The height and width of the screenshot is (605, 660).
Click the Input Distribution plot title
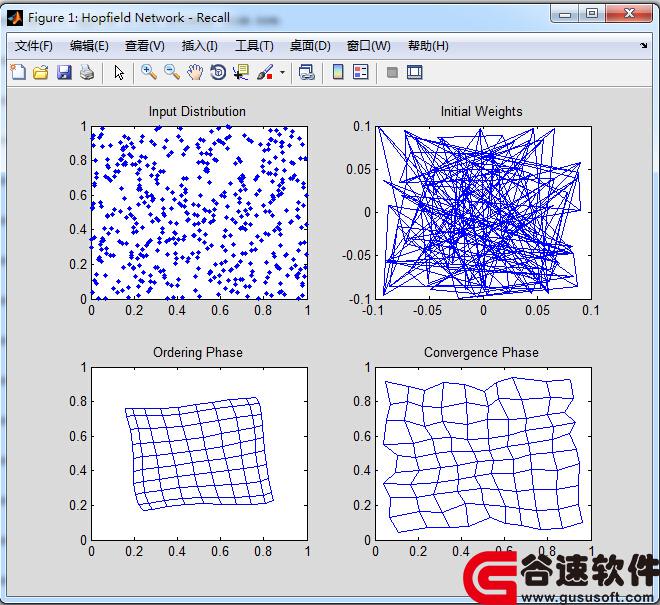[197, 112]
